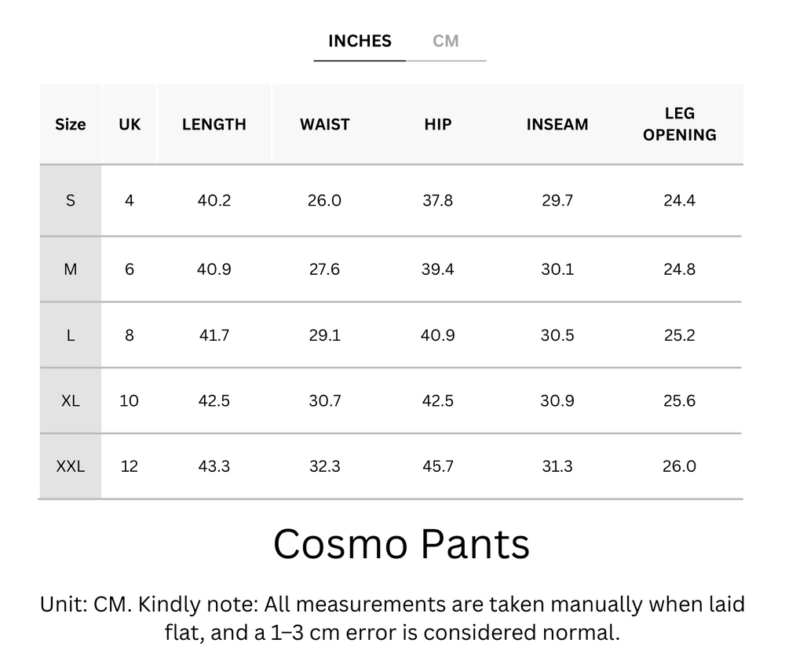The height and width of the screenshot is (672, 785).
Task: Select the HIP column header
Action: click(x=437, y=124)
